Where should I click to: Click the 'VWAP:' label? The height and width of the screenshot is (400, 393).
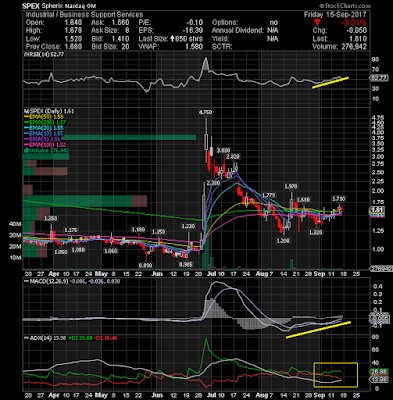point(149,47)
